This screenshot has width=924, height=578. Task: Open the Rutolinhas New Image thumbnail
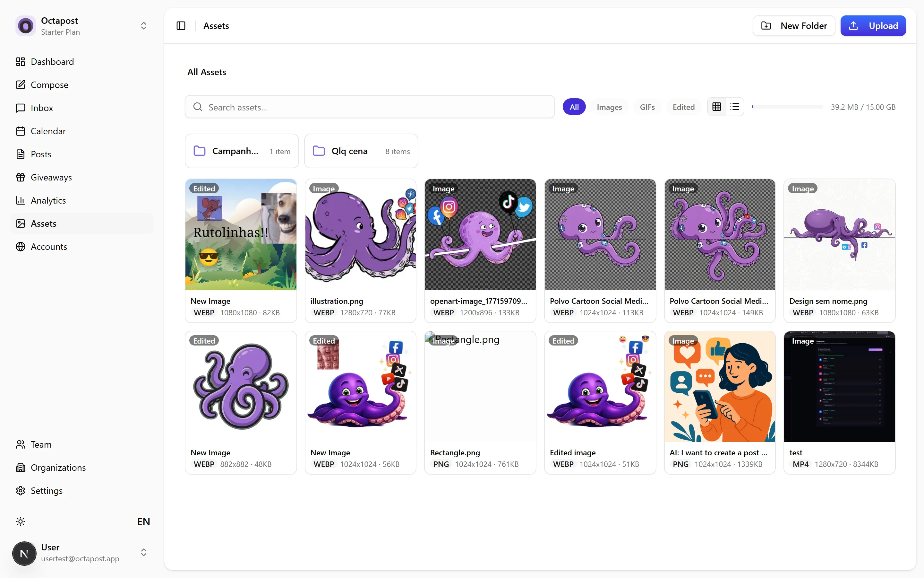[241, 235]
